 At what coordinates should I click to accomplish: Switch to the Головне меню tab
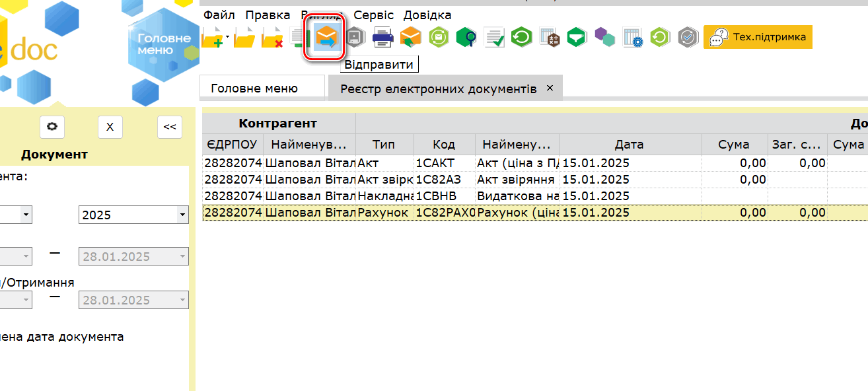tap(254, 89)
